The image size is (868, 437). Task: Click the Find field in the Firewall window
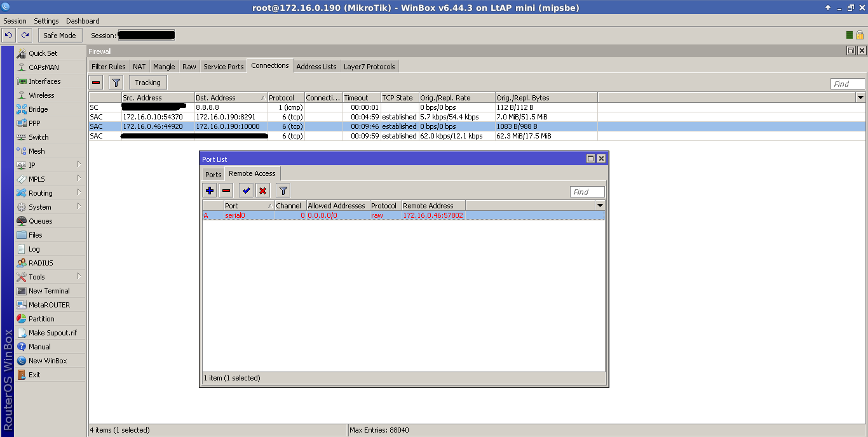click(x=848, y=83)
